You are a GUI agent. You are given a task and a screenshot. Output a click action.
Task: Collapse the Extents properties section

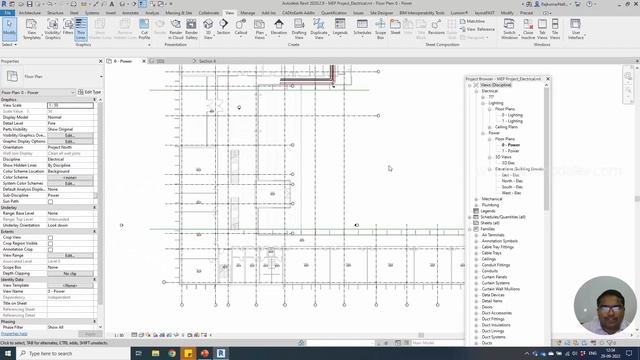95,231
